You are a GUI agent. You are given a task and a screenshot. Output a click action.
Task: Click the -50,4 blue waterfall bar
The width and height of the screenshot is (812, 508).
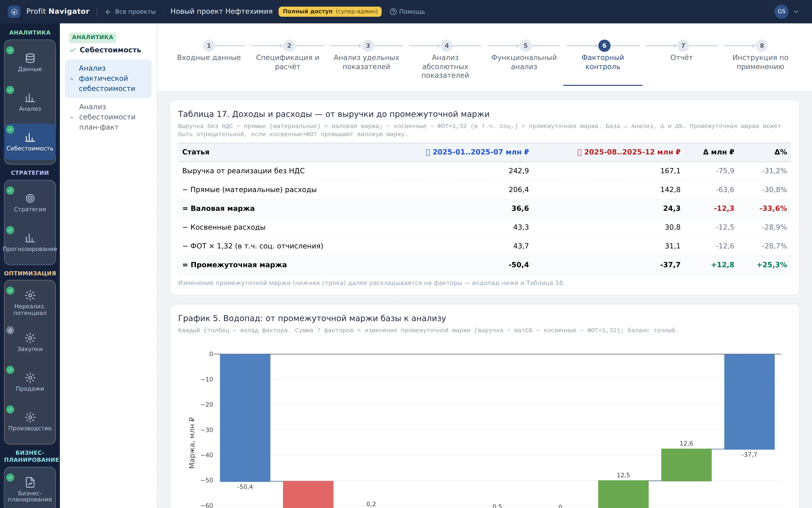pyautogui.click(x=245, y=418)
